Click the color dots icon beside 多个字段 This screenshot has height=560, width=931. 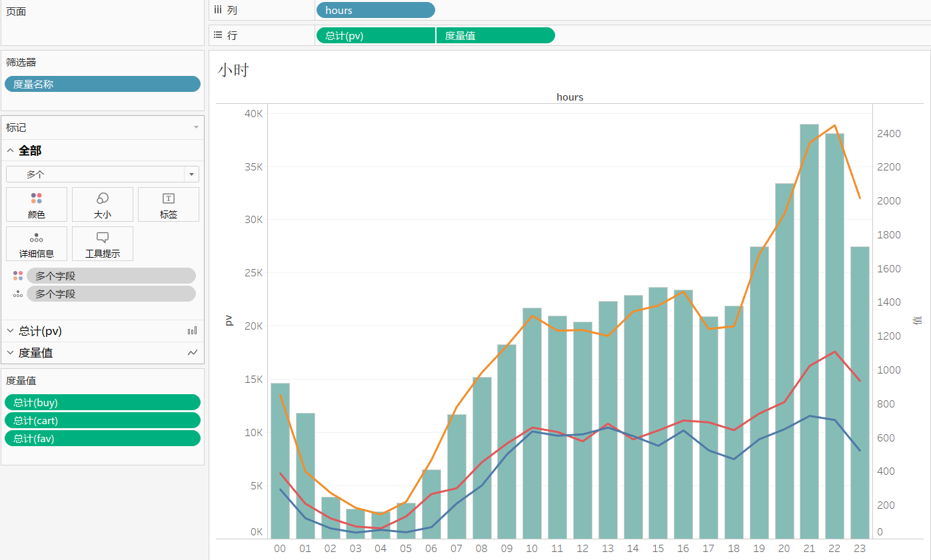point(18,276)
